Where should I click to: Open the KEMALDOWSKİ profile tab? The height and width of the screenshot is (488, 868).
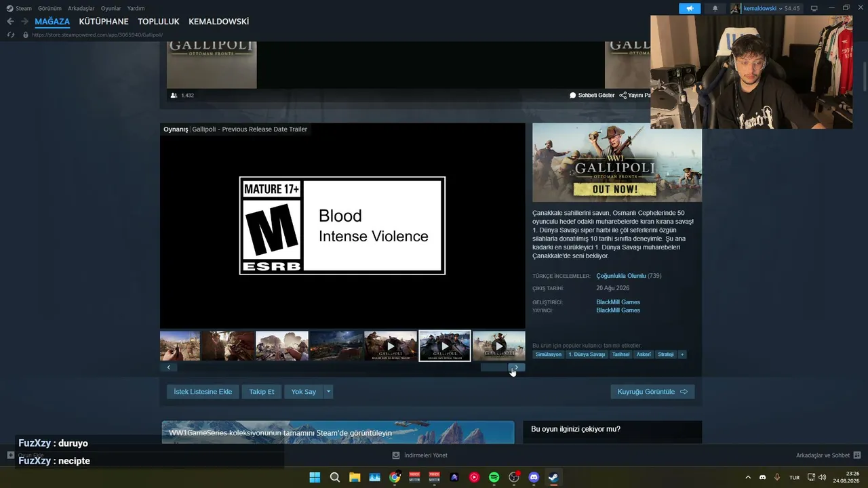[x=219, y=22]
